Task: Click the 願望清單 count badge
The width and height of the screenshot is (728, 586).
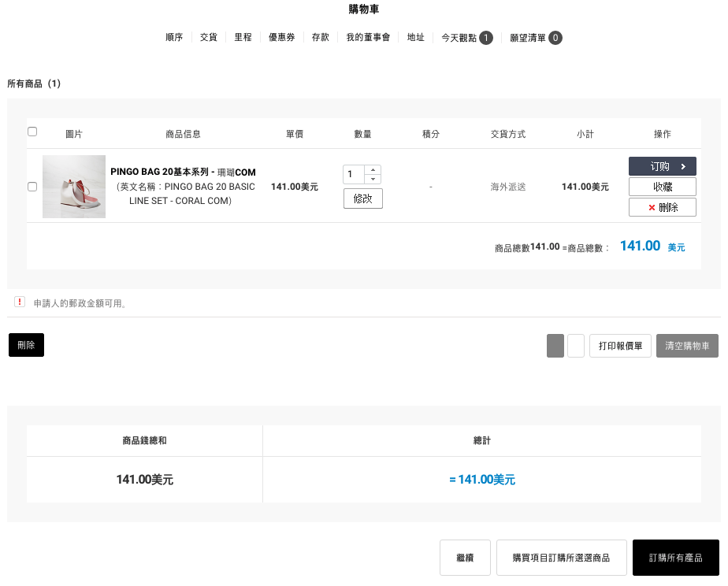Action: (555, 38)
